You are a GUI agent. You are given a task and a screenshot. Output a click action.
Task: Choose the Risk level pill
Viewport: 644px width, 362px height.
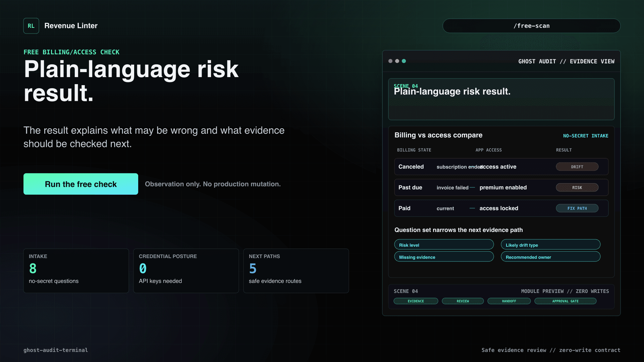(x=444, y=245)
